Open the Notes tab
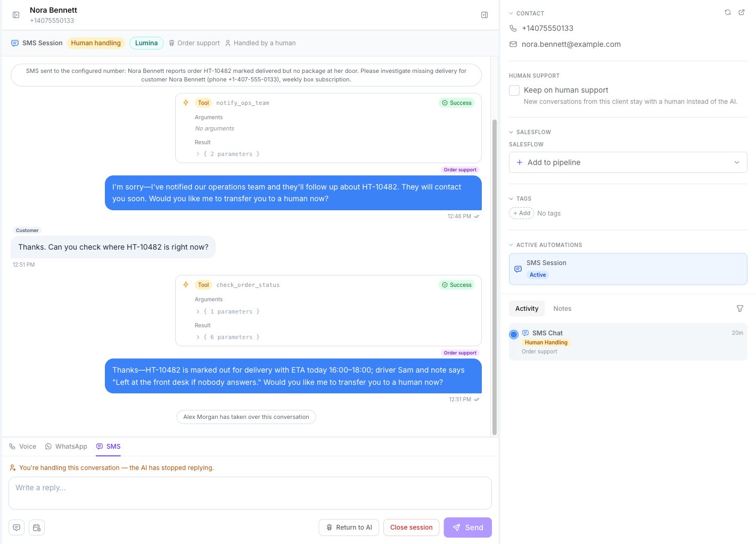Viewport: 756px width, 544px height. coord(562,309)
